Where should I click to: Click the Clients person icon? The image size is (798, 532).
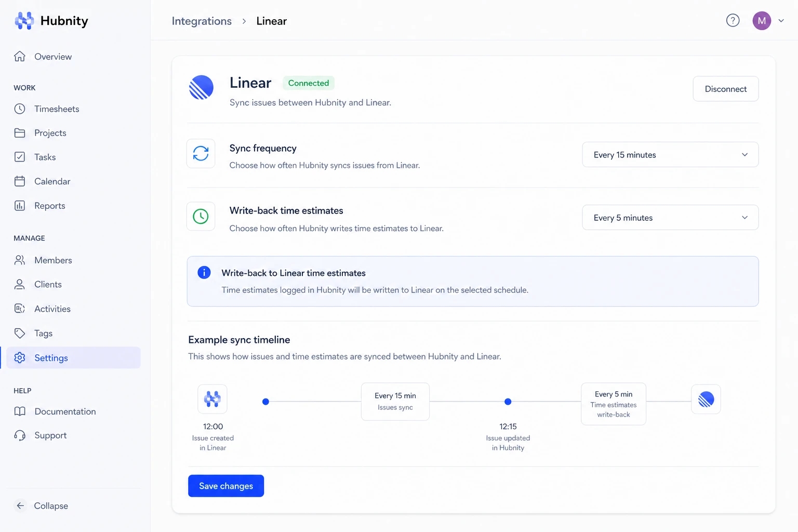20,284
